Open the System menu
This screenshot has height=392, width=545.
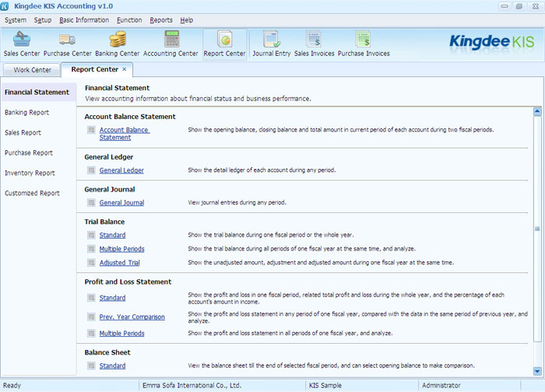[x=16, y=20]
